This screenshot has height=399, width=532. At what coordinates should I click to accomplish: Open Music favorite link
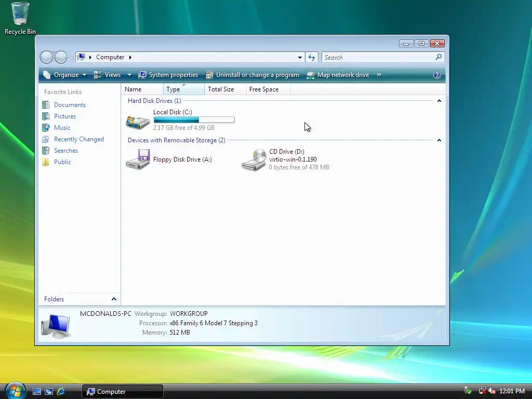pyautogui.click(x=62, y=128)
